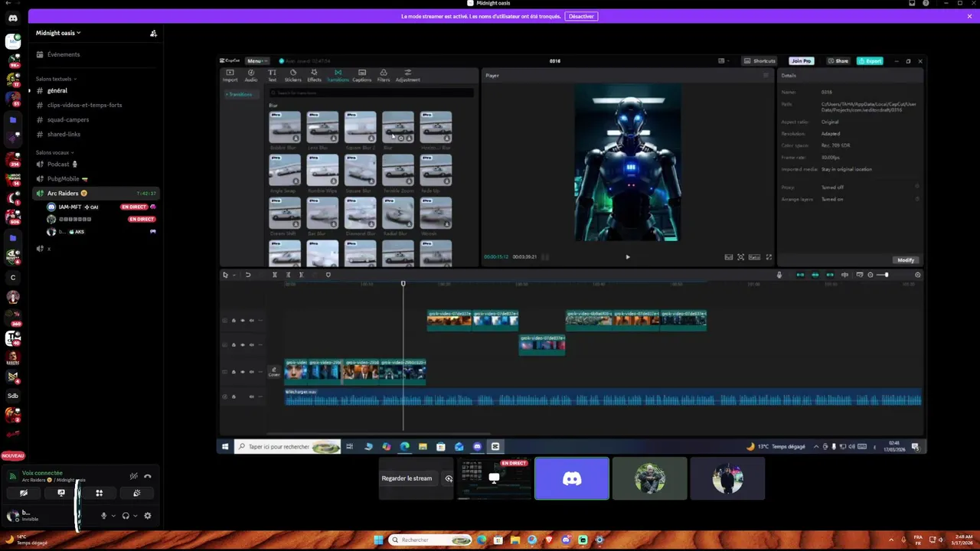Open the CapCut Filters tab
980x551 pixels.
(384, 75)
